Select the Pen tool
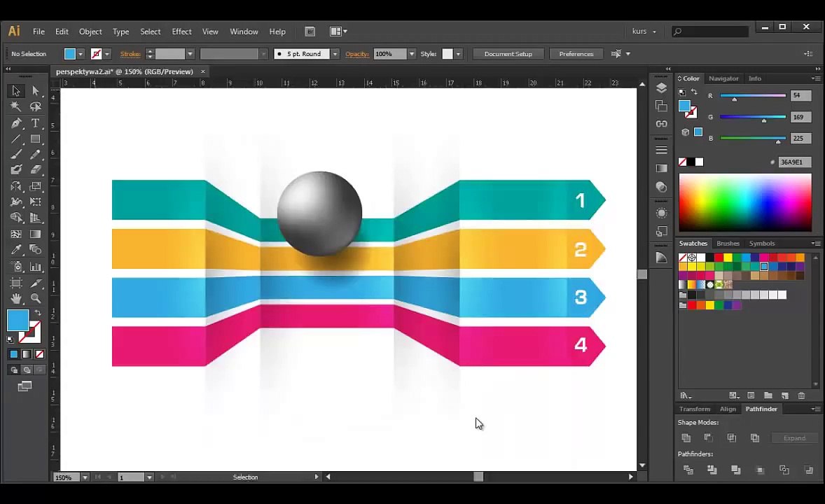Image resolution: width=825 pixels, height=504 pixels. click(x=16, y=123)
